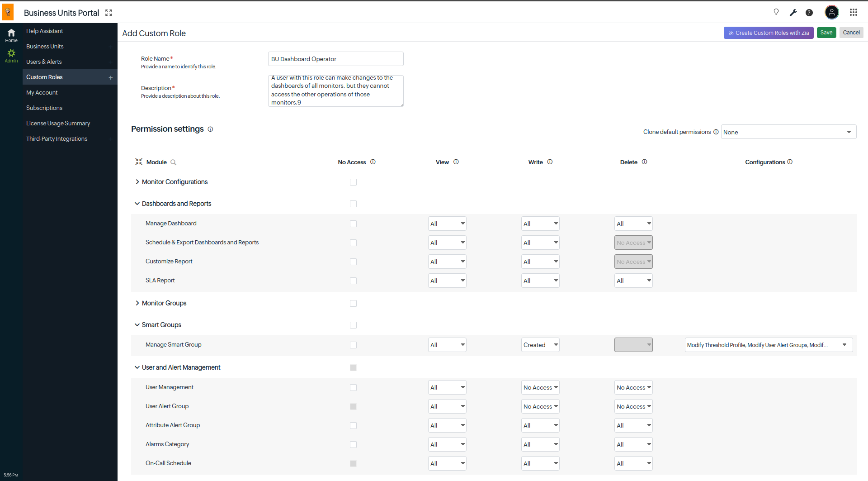Click the Description text area

(x=335, y=90)
